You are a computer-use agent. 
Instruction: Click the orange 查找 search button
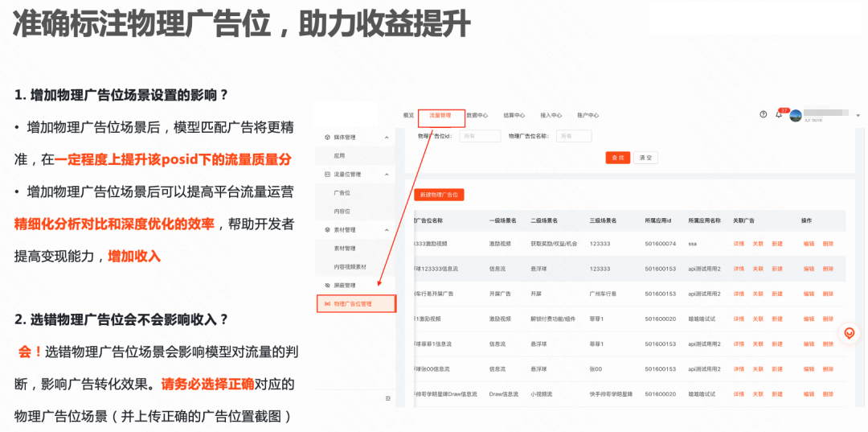[x=618, y=158]
